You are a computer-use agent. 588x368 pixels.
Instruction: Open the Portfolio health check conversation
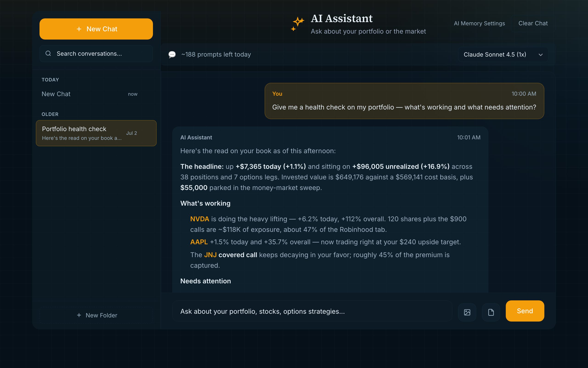coord(96,133)
